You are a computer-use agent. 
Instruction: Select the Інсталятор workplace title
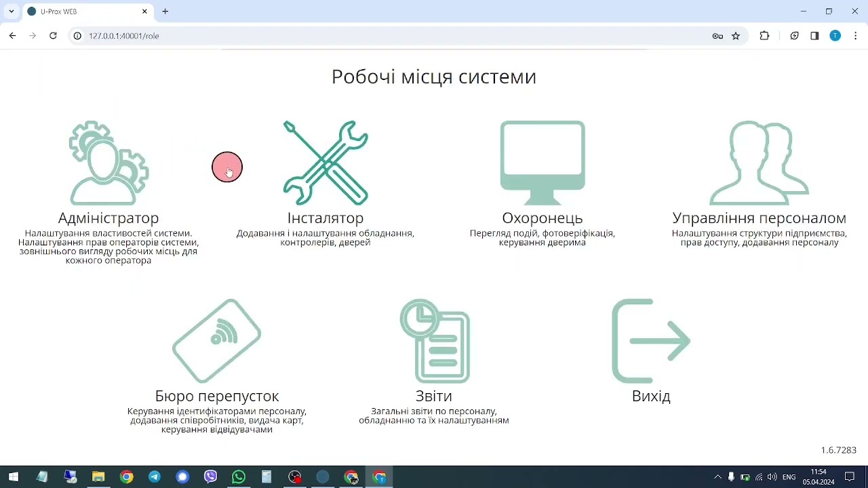click(325, 218)
